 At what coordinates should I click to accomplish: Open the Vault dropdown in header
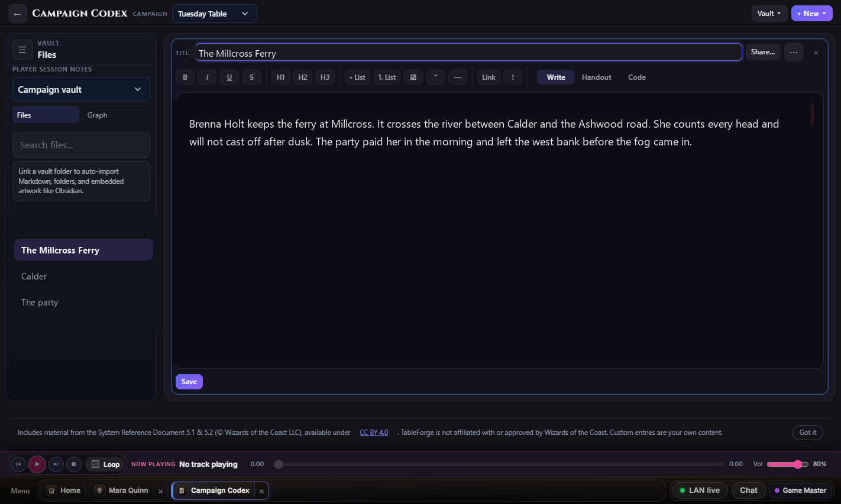[769, 14]
